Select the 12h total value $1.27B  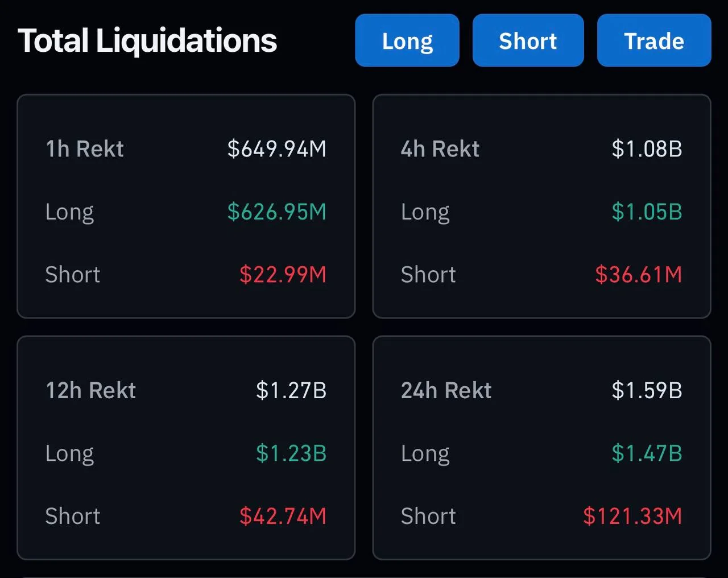[x=291, y=391]
